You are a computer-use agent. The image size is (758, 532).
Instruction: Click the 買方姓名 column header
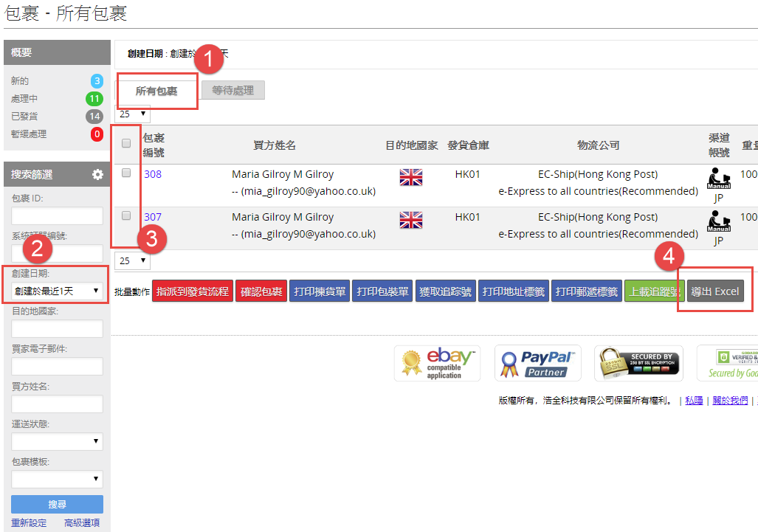(275, 145)
